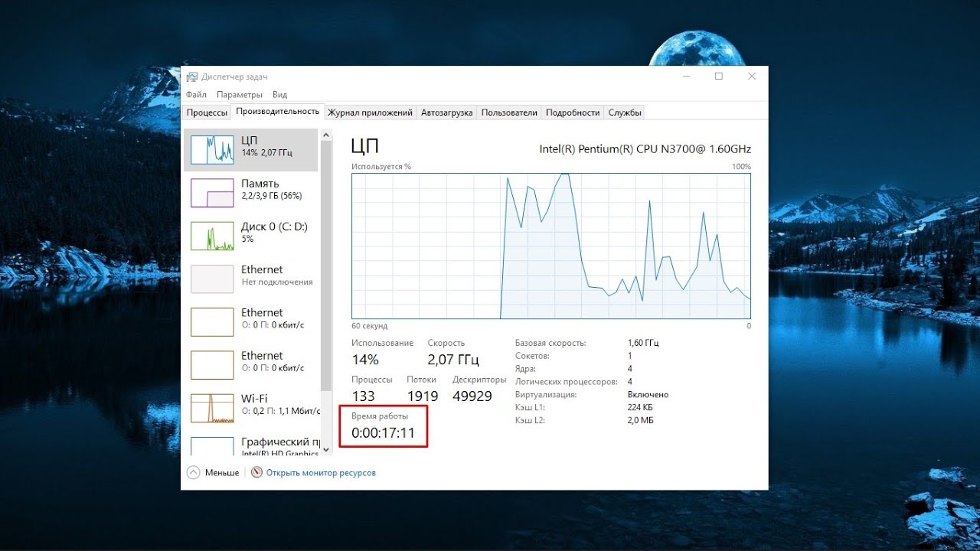Click the sidebar vertical scrollbar thumb
980x551 pixels.
(x=326, y=266)
